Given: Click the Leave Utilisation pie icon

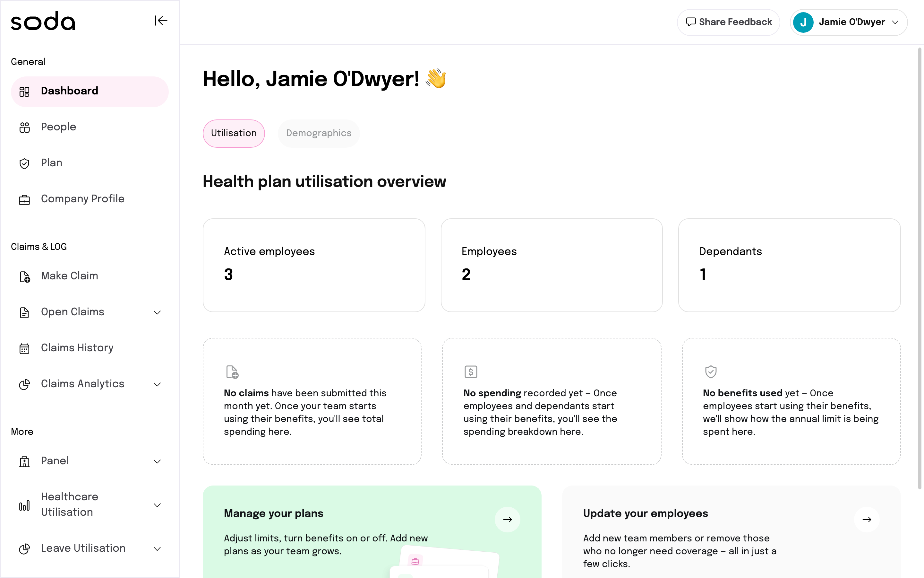Looking at the screenshot, I should (24, 549).
